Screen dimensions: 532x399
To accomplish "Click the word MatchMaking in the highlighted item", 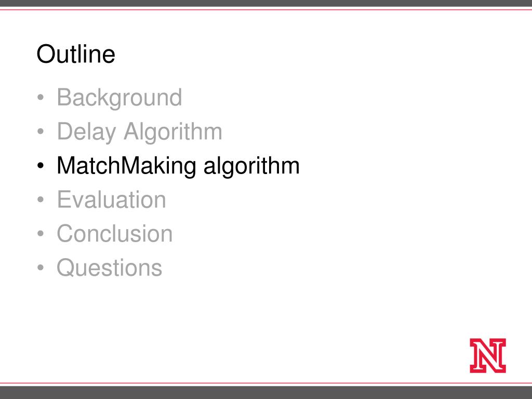I will coord(127,166).
